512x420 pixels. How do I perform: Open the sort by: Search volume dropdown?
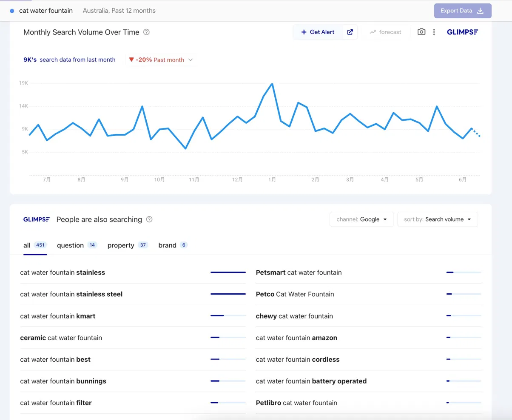point(438,219)
